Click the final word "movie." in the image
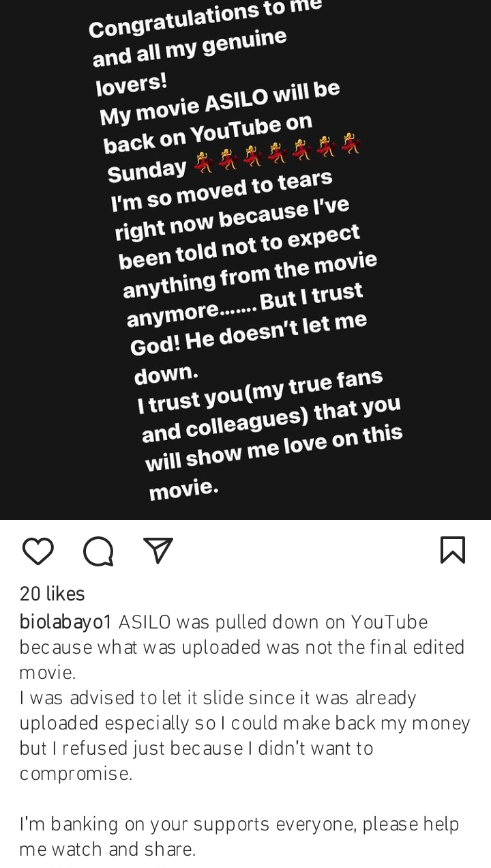 coord(183,489)
